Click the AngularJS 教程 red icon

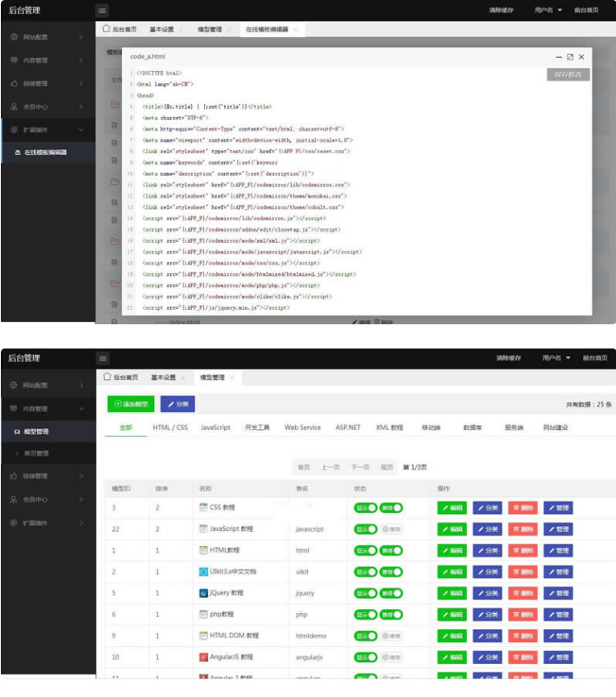point(203,657)
